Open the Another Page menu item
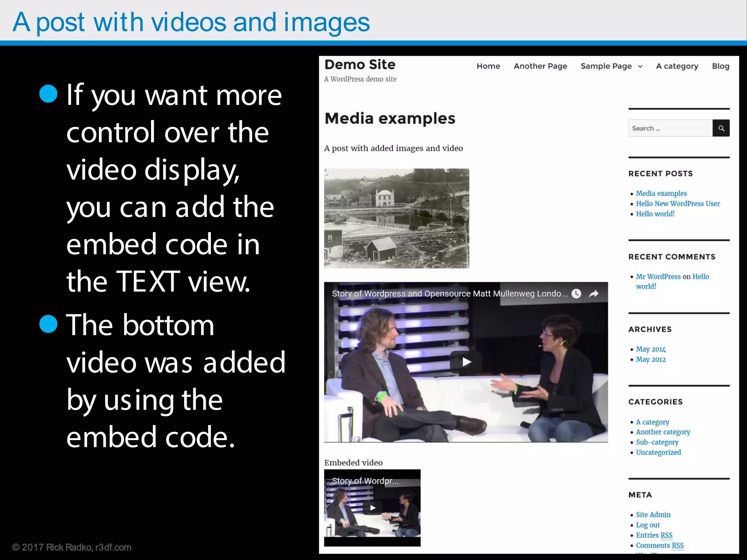The width and height of the screenshot is (747, 560). coord(540,66)
